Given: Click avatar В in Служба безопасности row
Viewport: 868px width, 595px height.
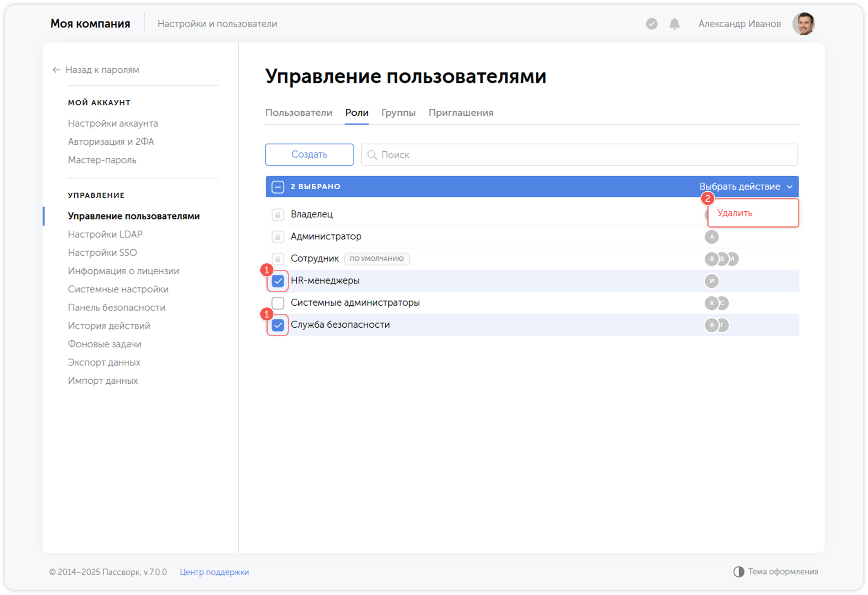Looking at the screenshot, I should 711,325.
